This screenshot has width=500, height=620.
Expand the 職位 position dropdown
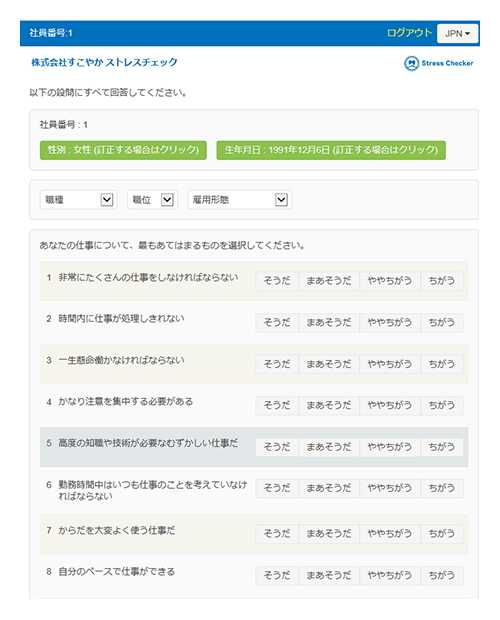click(x=152, y=200)
